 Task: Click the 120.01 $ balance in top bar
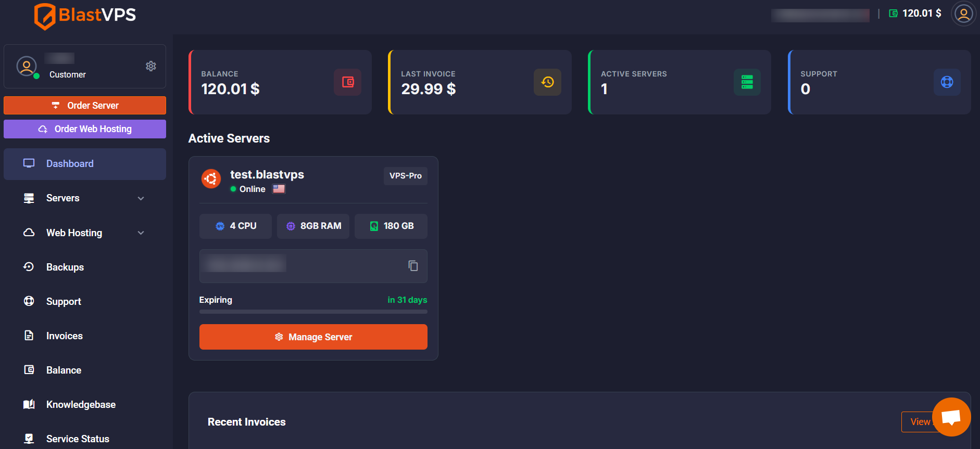click(922, 14)
